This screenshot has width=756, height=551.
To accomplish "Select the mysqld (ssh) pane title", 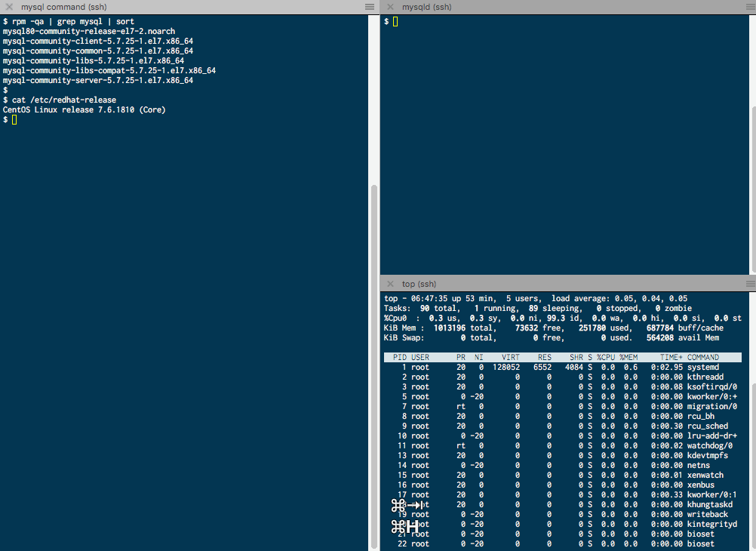I will (x=427, y=7).
